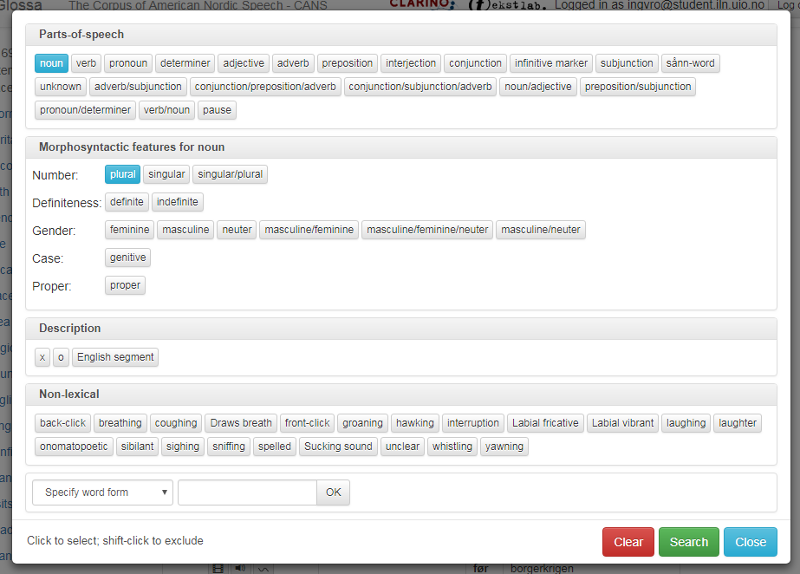The image size is (800, 574).
Task: Deselect the plural number feature
Action: coord(122,174)
